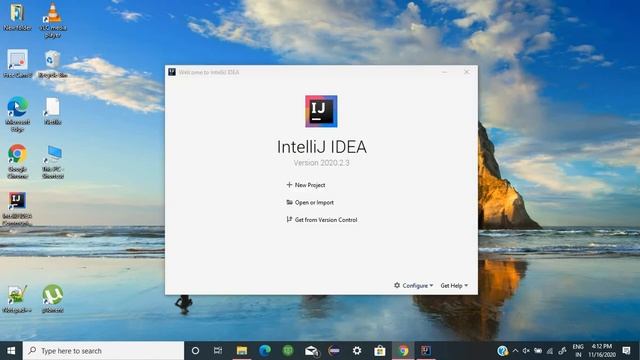Select the Microsoft Edge desktop shortcut
The image size is (640, 360).
[17, 115]
